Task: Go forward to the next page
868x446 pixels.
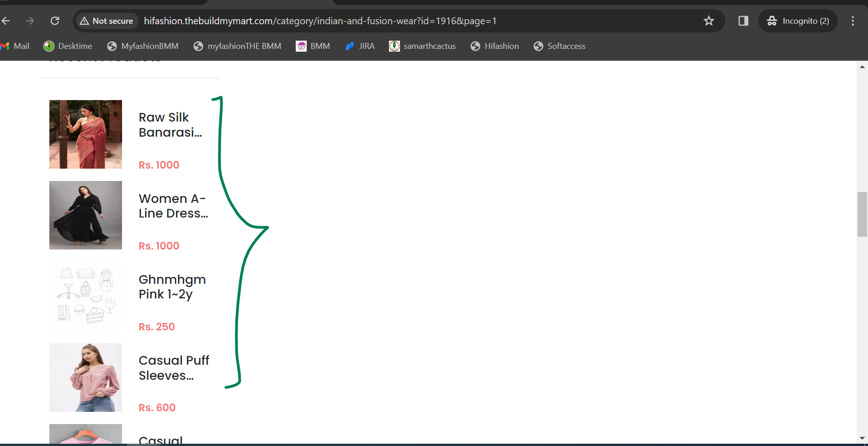Action: pos(30,21)
